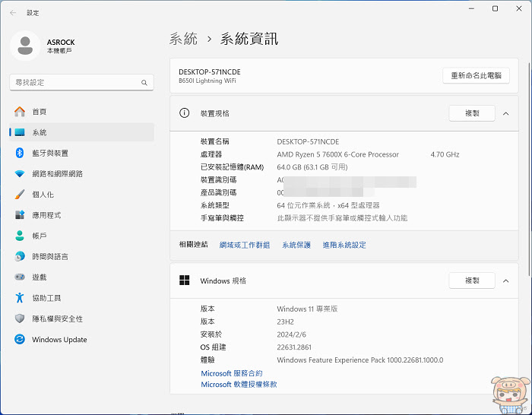Screen dimensions: 532x415
Task: Open Microsoft 軟體授權條款 link
Action: 239,385
